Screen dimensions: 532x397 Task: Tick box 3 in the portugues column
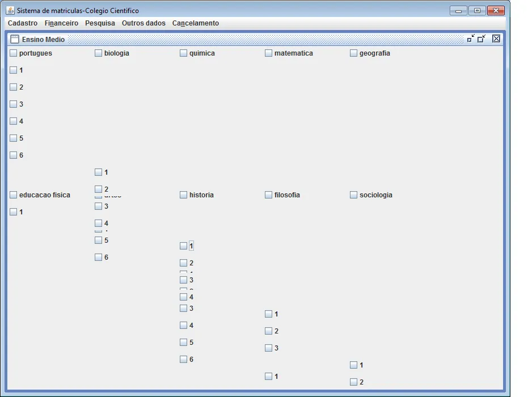point(13,104)
